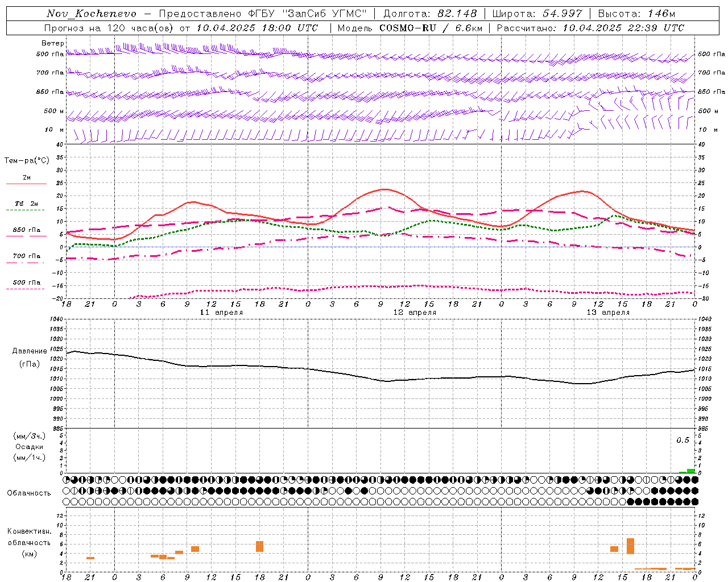Click the '12 апреля' date label
The height and width of the screenshot is (582, 728).
tap(415, 313)
